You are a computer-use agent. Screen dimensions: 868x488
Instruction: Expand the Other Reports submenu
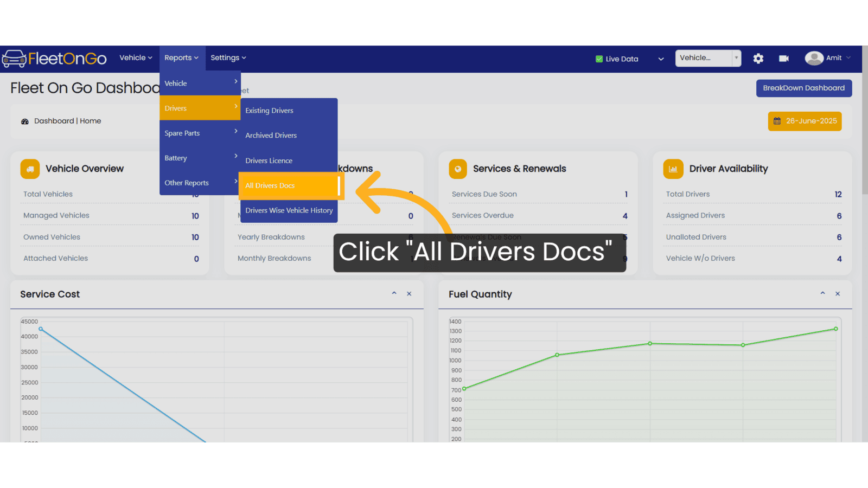coord(200,183)
